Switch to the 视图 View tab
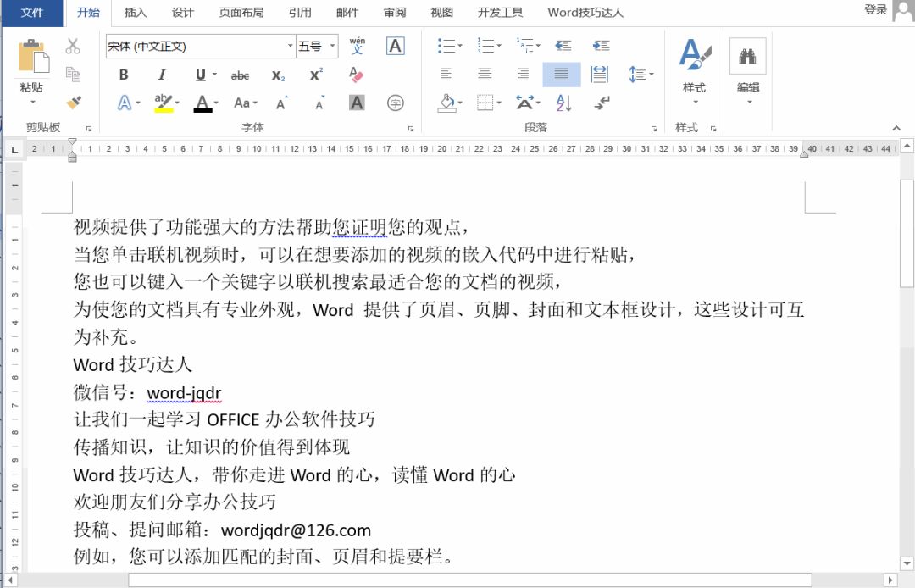This screenshot has width=915, height=588. [x=441, y=12]
